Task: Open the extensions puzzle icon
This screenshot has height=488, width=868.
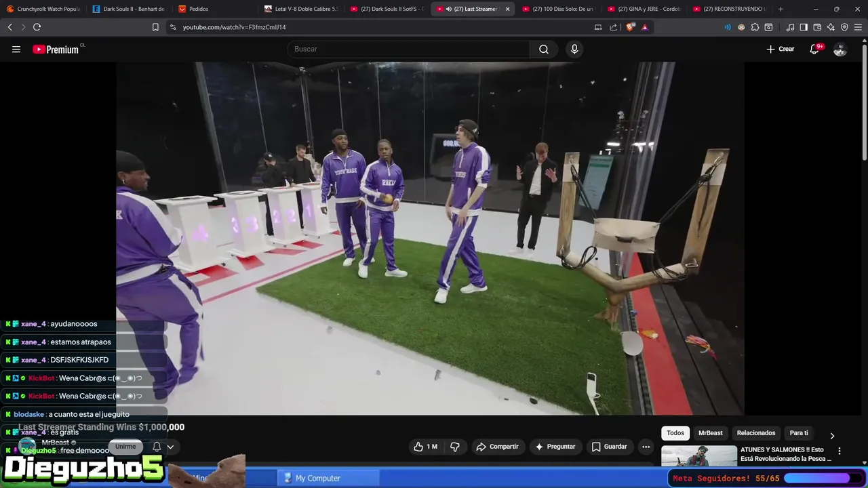Action: pyautogui.click(x=755, y=27)
